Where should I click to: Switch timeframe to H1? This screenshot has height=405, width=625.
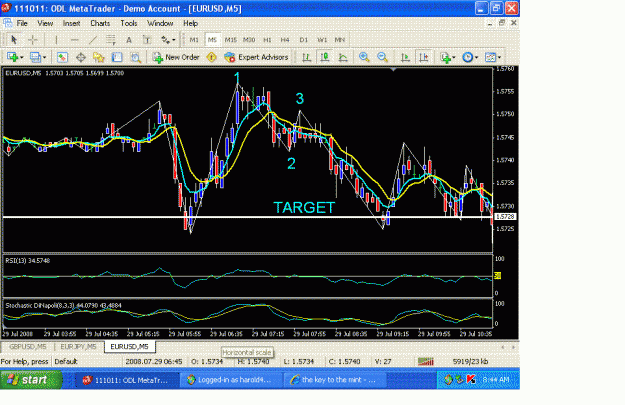pyautogui.click(x=267, y=40)
